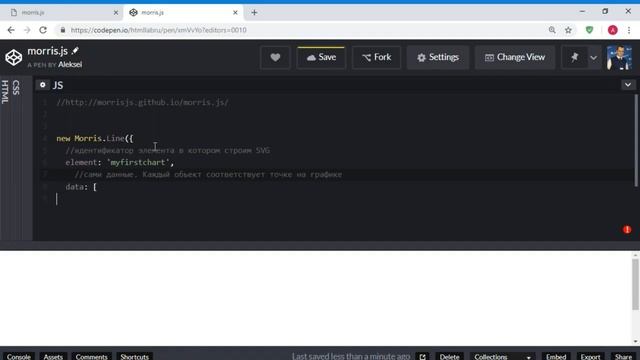Click the CodePen logo icon

[13, 58]
